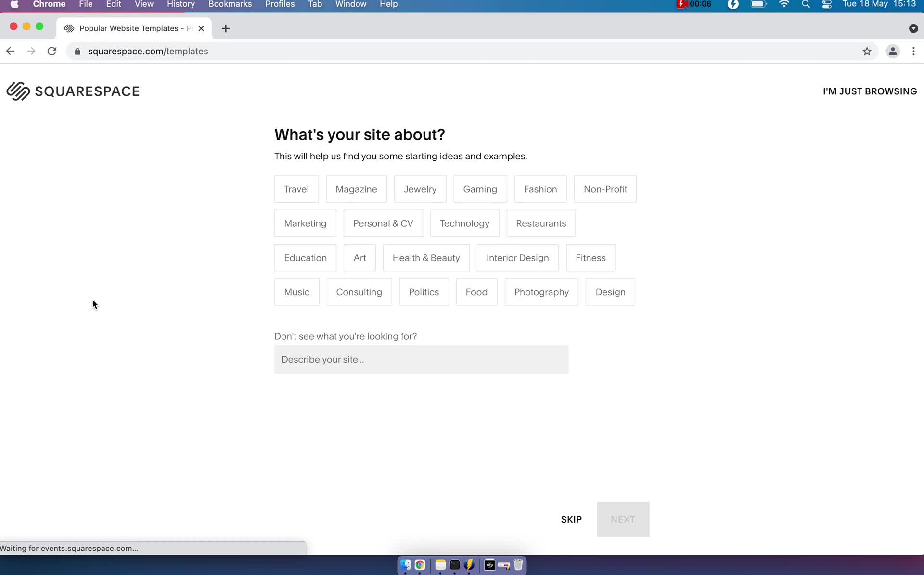Pick the Health & Beauty category
The image size is (924, 575).
pyautogui.click(x=426, y=258)
